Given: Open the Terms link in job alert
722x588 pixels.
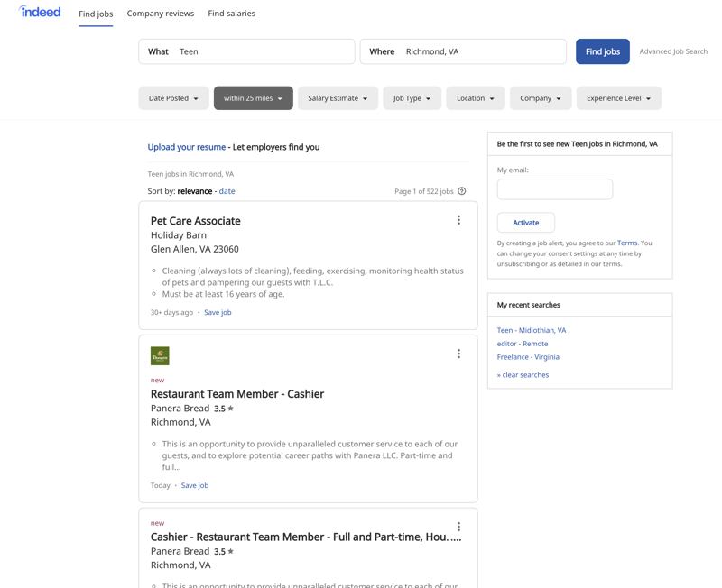Looking at the screenshot, I should tap(627, 243).
